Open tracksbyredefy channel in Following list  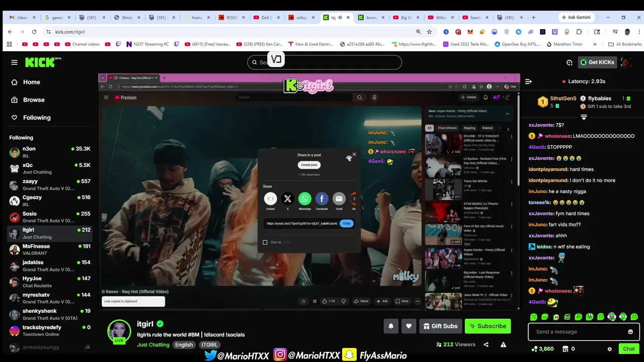(50, 330)
